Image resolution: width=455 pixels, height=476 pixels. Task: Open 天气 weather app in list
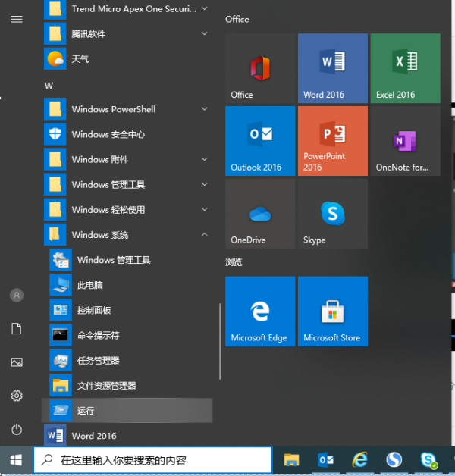(x=127, y=58)
